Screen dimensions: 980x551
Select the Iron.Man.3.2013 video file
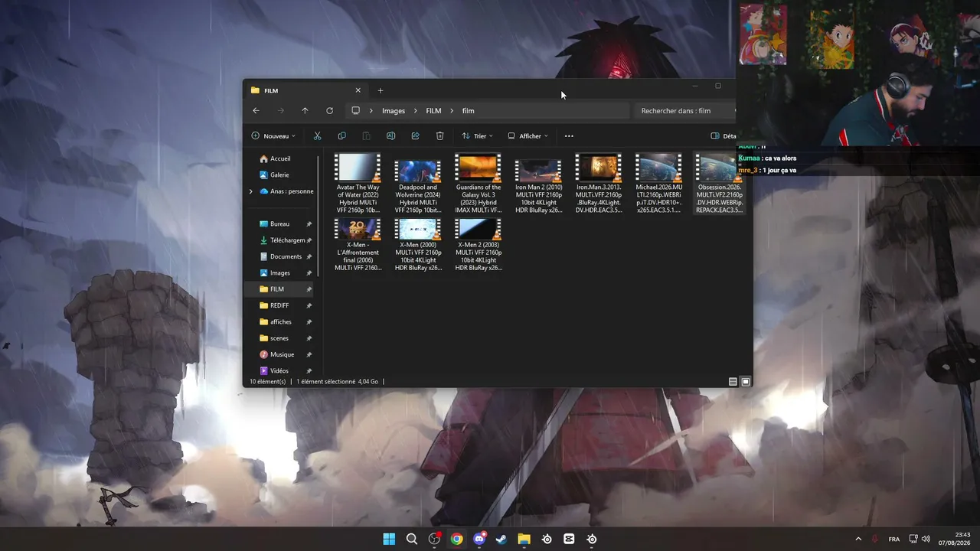pyautogui.click(x=599, y=184)
